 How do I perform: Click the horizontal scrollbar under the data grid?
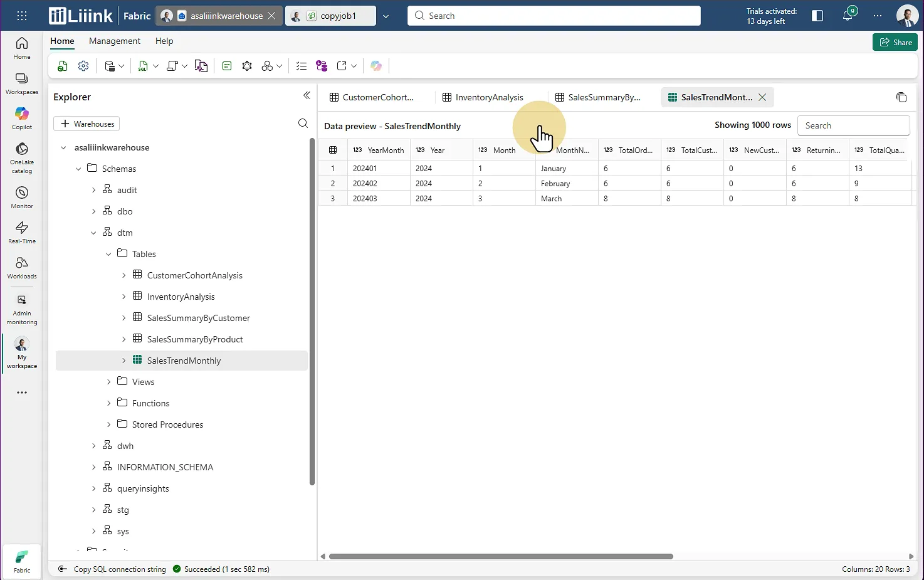pos(500,556)
